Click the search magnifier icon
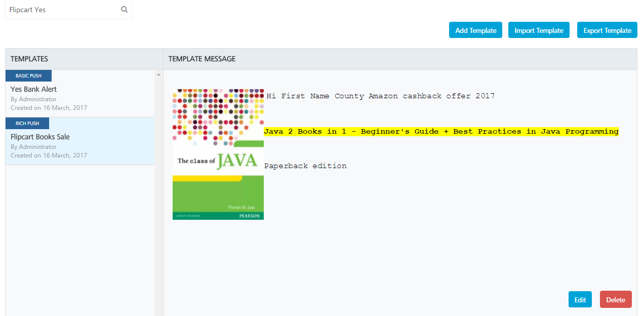Screen dimensions: 644x316 point(124,10)
